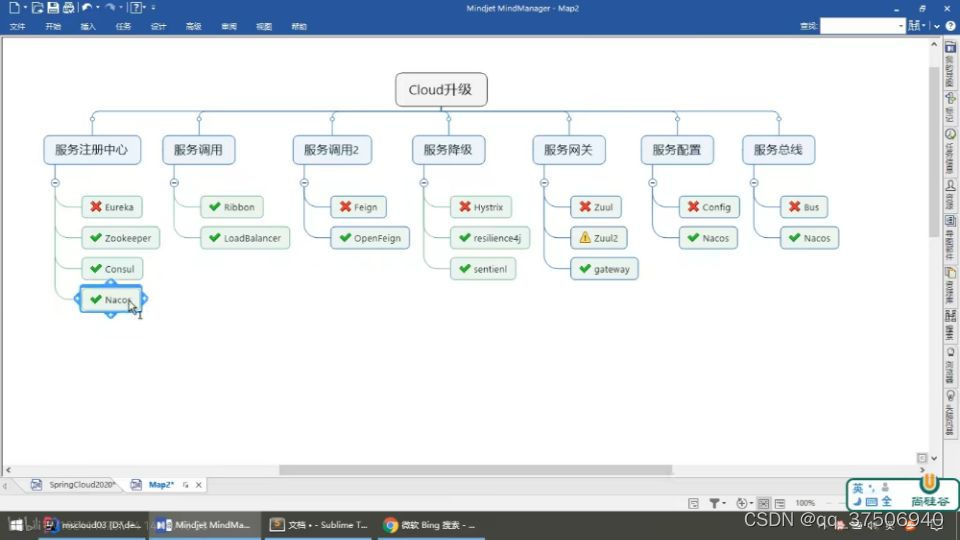The width and height of the screenshot is (960, 540).
Task: Open Sublime Text from the taskbar
Action: point(318,525)
